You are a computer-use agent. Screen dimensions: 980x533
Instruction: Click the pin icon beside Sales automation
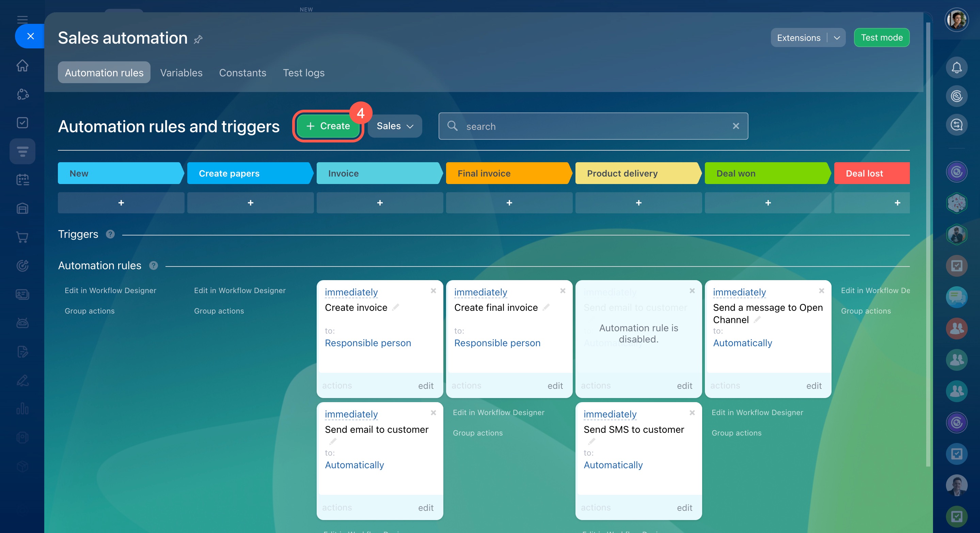point(198,39)
